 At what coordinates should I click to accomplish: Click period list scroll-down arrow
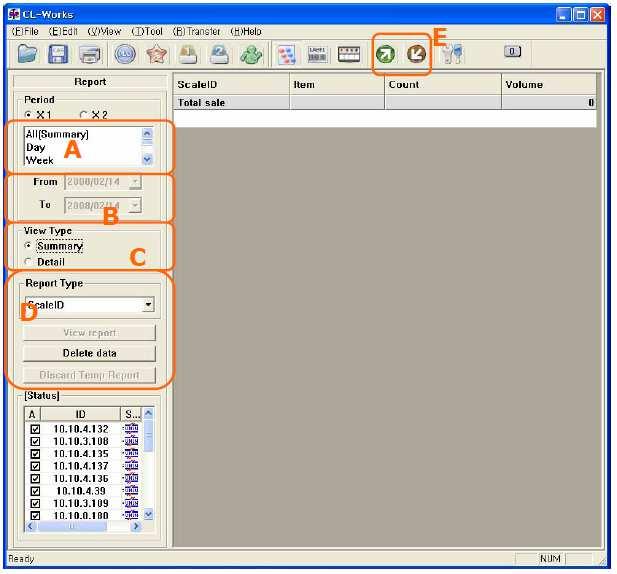point(147,159)
